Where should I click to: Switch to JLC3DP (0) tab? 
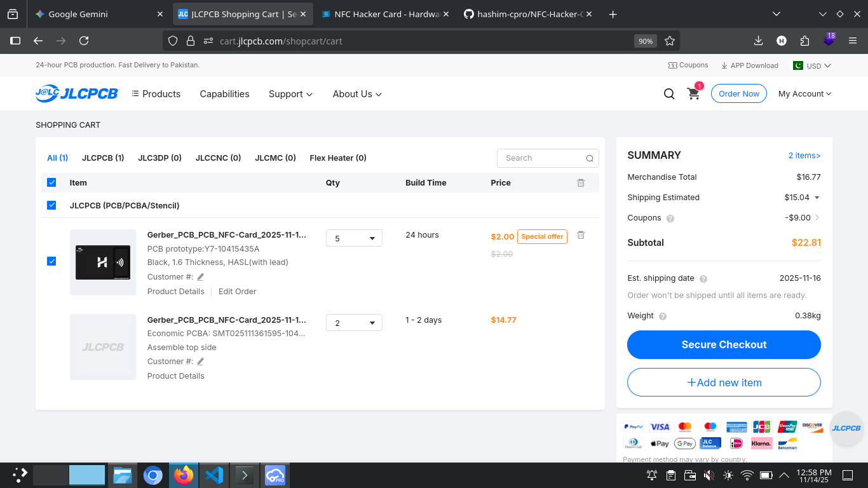tap(159, 158)
